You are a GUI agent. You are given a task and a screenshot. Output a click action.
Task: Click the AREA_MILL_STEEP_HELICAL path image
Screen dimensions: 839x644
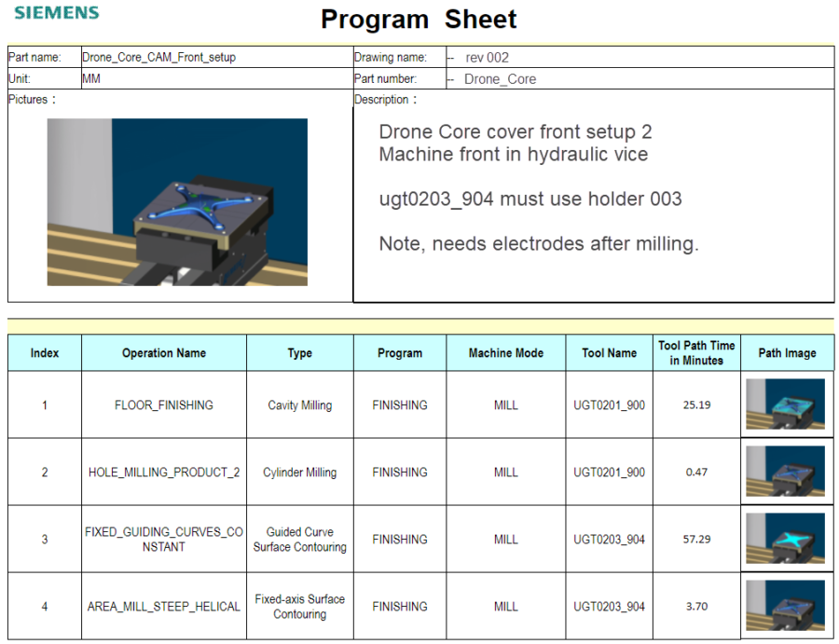tap(787, 606)
